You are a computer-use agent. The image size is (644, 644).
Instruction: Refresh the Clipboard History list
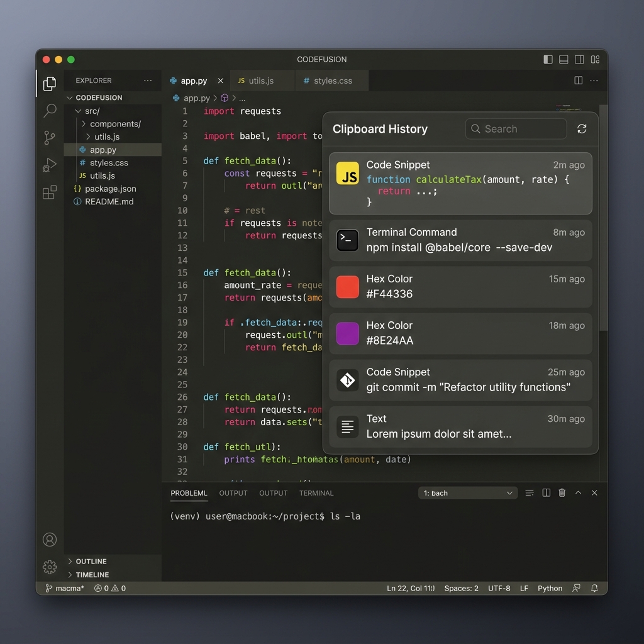tap(582, 129)
